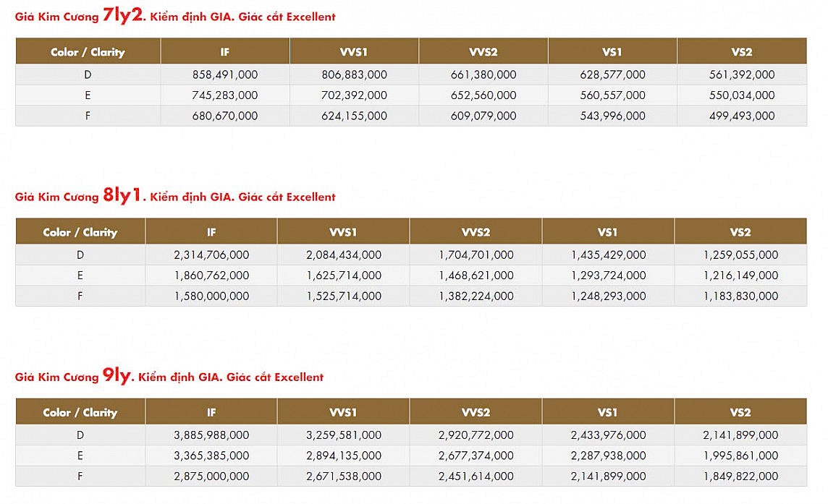Viewport: 828px width, 504px height.
Task: Click the 7ly2 diamond price heading
Action: pos(175,16)
